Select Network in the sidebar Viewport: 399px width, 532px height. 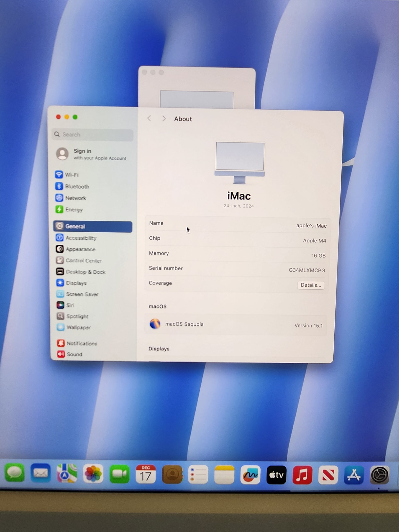[75, 198]
